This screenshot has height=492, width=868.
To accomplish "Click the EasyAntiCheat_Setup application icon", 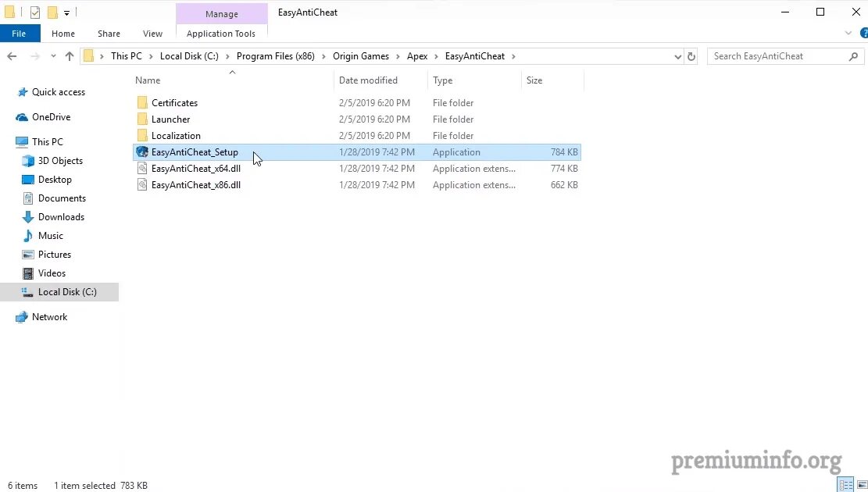I will tap(142, 152).
